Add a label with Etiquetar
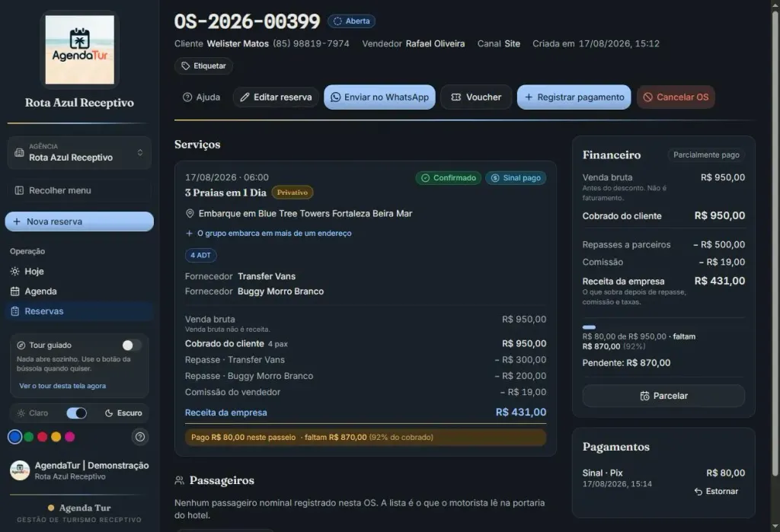 click(203, 65)
